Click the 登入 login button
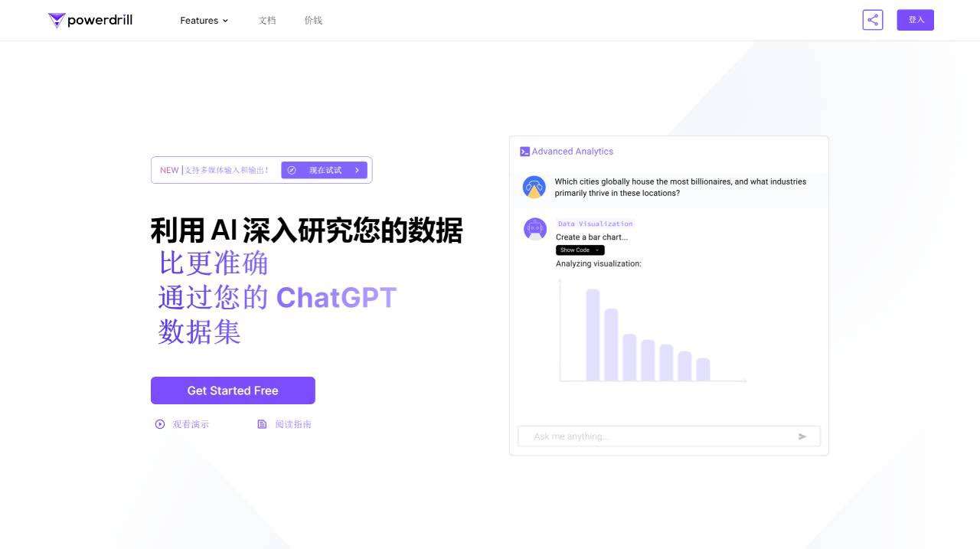This screenshot has width=980, height=549. click(916, 20)
